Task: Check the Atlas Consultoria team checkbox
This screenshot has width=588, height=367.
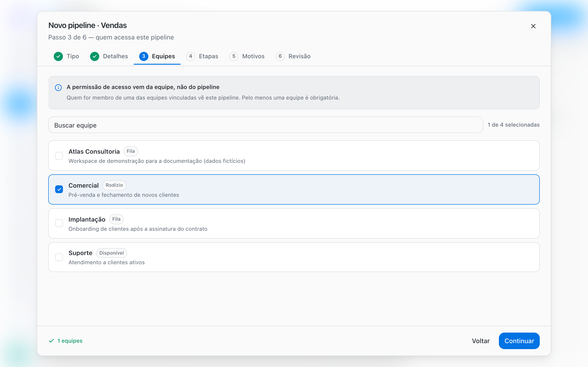Action: pyautogui.click(x=59, y=156)
